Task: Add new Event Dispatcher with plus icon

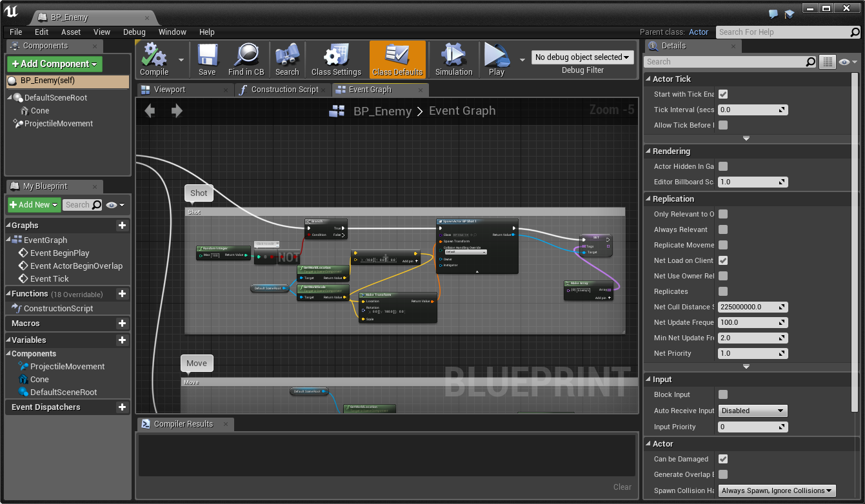Action: click(122, 407)
